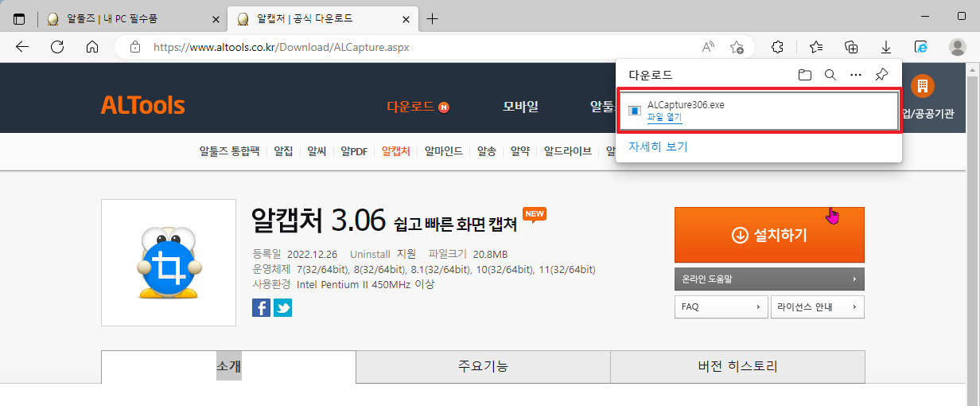980x406 pixels.
Task: Click 자세히 보기 in downloads popup
Action: [658, 146]
